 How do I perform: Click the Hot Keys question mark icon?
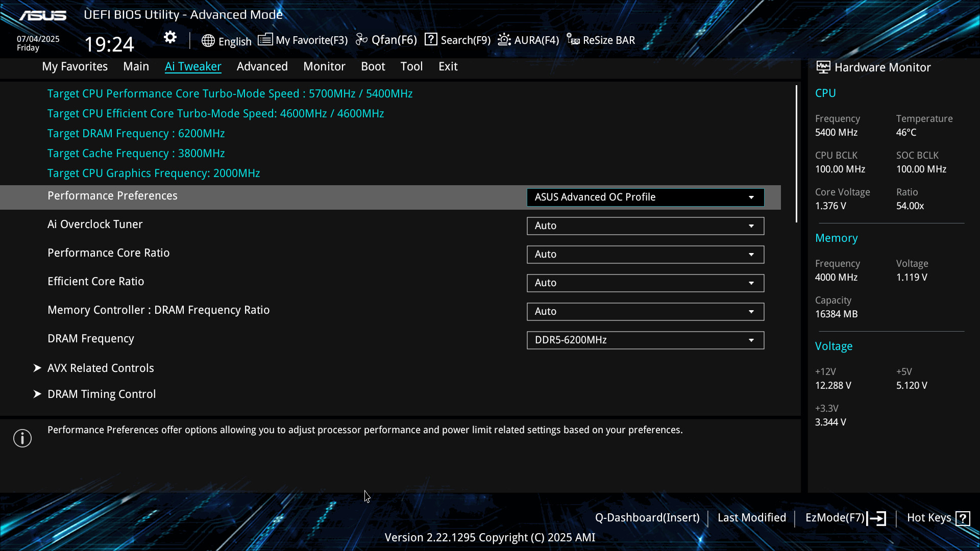tap(963, 518)
